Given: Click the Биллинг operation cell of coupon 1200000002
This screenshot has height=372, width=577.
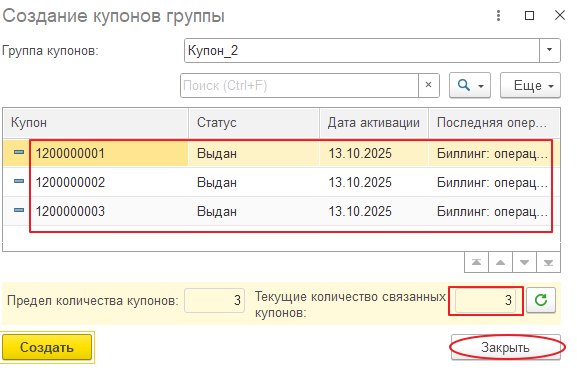Looking at the screenshot, I should tap(492, 183).
